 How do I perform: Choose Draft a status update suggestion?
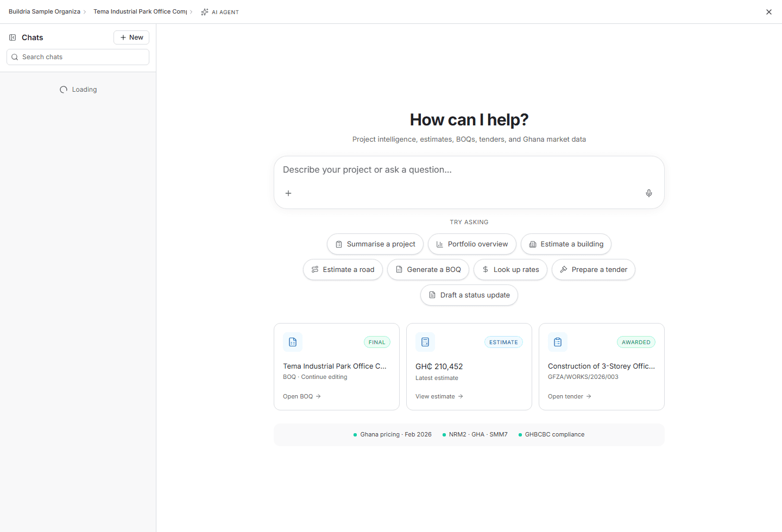click(x=469, y=295)
